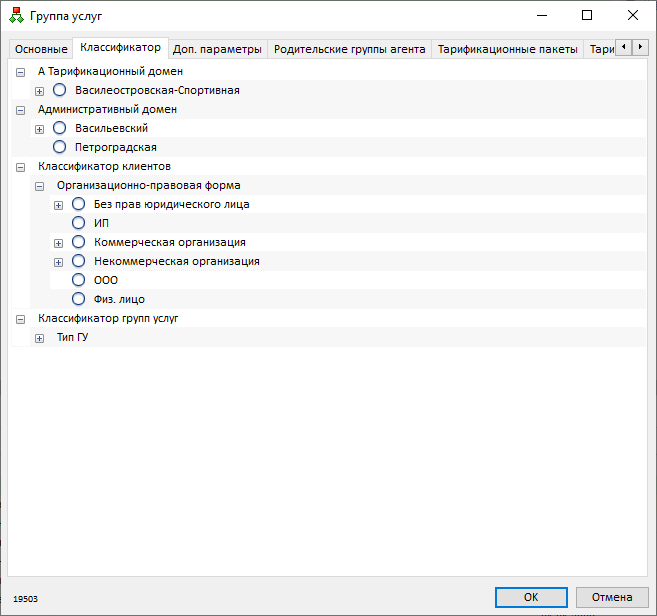Select the ИП radio button
This screenshot has height=616, width=657.
(x=78, y=223)
